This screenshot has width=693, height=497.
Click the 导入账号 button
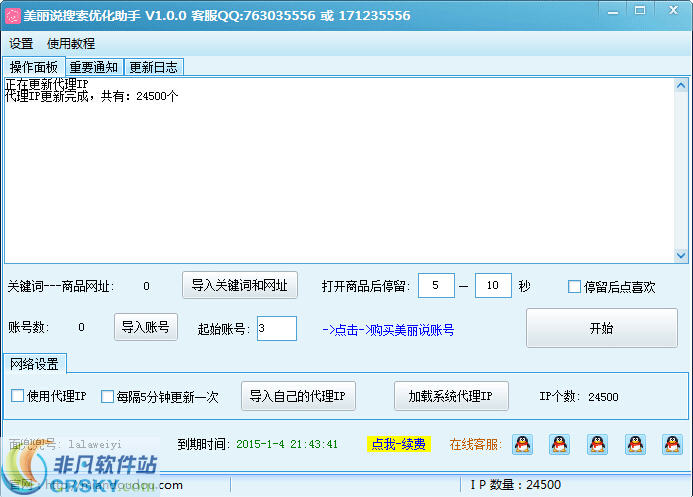145,327
